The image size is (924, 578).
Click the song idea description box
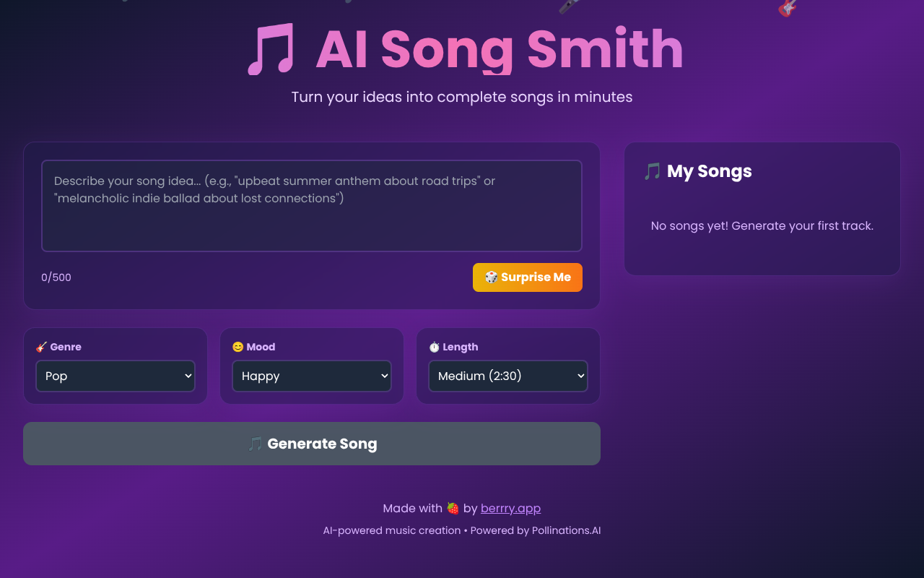[311, 205]
